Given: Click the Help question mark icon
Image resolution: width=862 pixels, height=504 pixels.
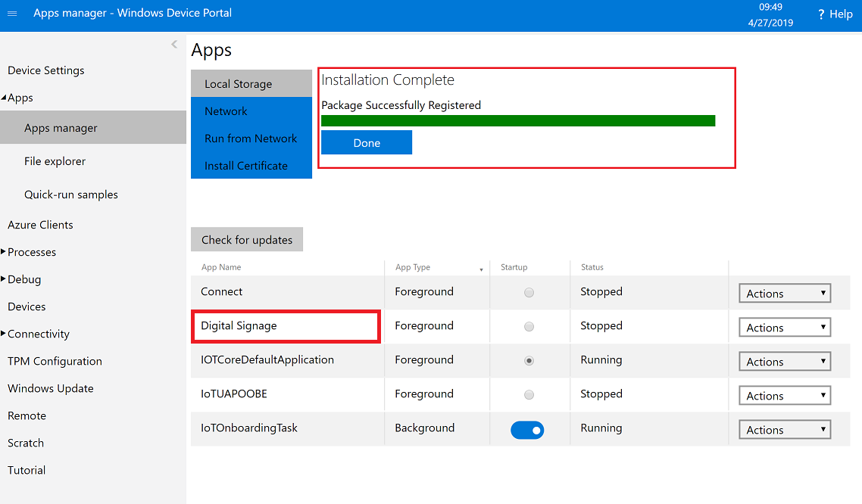Looking at the screenshot, I should pyautogui.click(x=821, y=14).
